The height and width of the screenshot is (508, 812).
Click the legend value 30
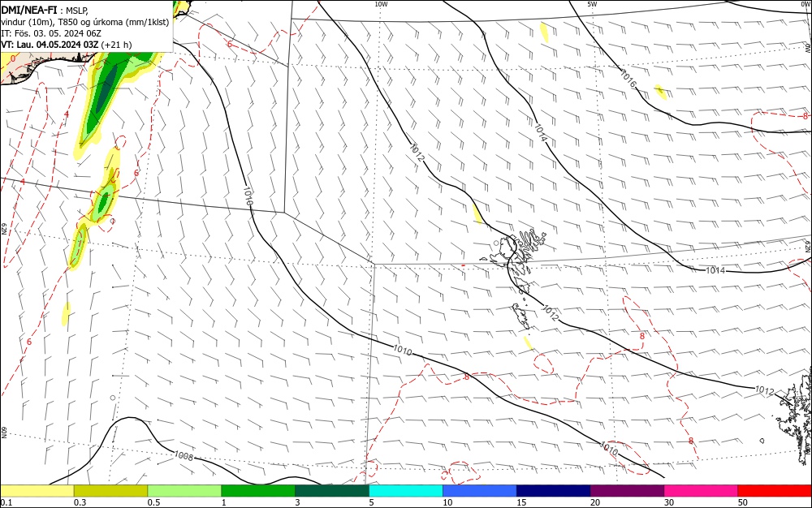[x=669, y=502]
